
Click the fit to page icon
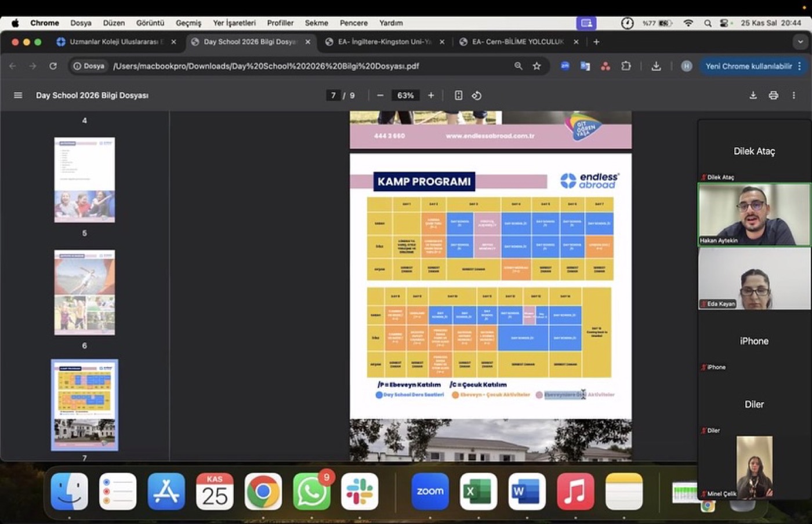(458, 95)
